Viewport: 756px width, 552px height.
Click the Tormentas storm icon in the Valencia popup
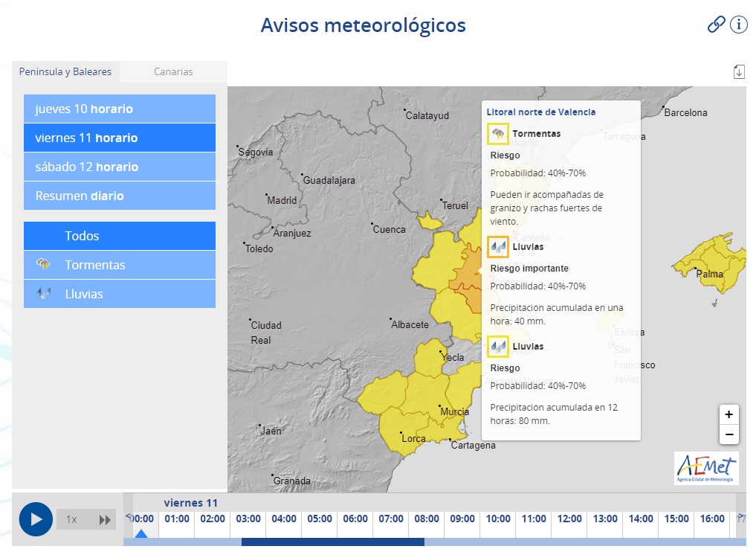coord(498,133)
